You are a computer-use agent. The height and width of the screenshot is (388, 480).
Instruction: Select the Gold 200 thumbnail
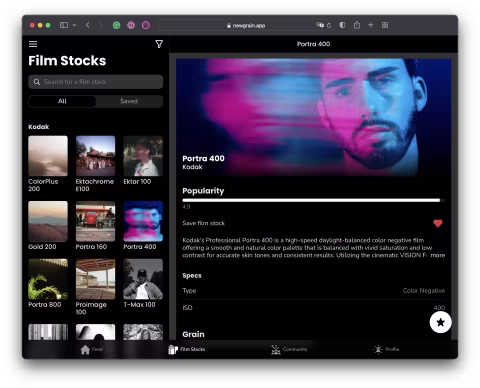pyautogui.click(x=48, y=221)
